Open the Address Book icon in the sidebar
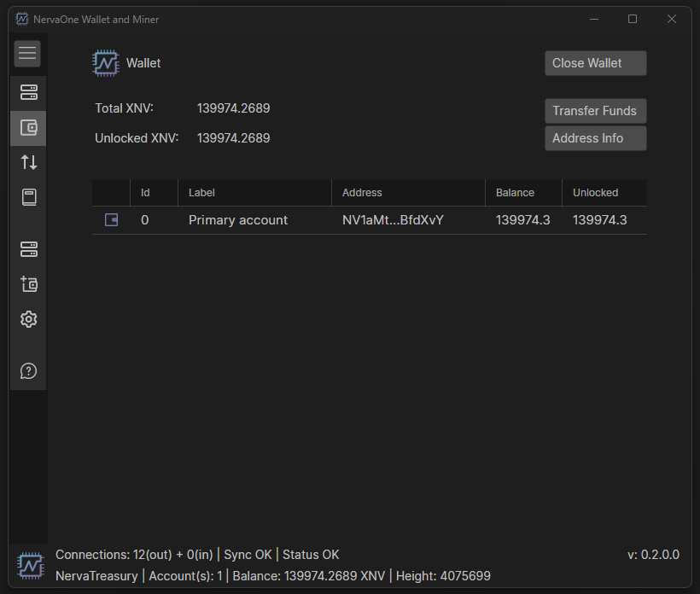Viewport: 700px width, 594px height. [28, 197]
